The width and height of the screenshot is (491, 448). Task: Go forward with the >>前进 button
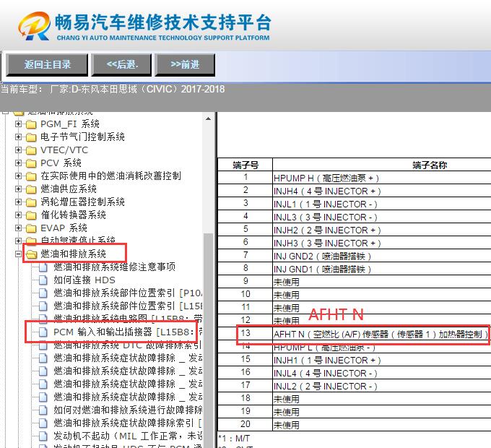coord(185,65)
